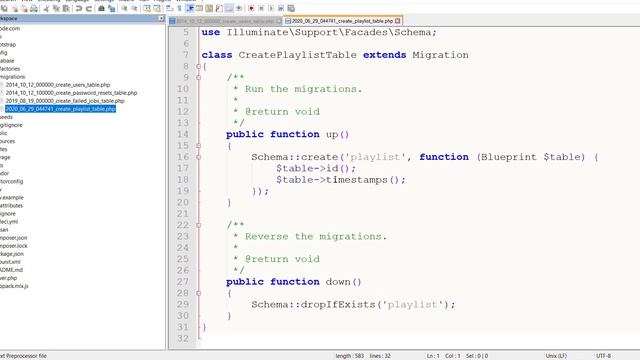Image resolution: width=640 pixels, height=360 pixels.
Task: Click Ln : 1 in the status bar
Action: coord(433,356)
